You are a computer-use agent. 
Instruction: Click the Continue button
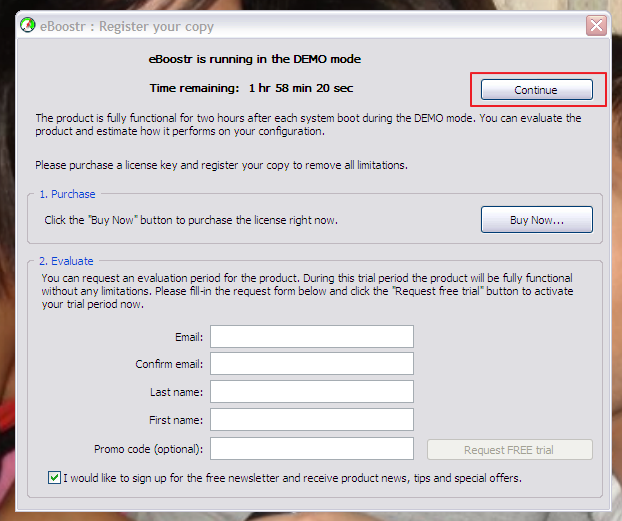[x=537, y=90]
